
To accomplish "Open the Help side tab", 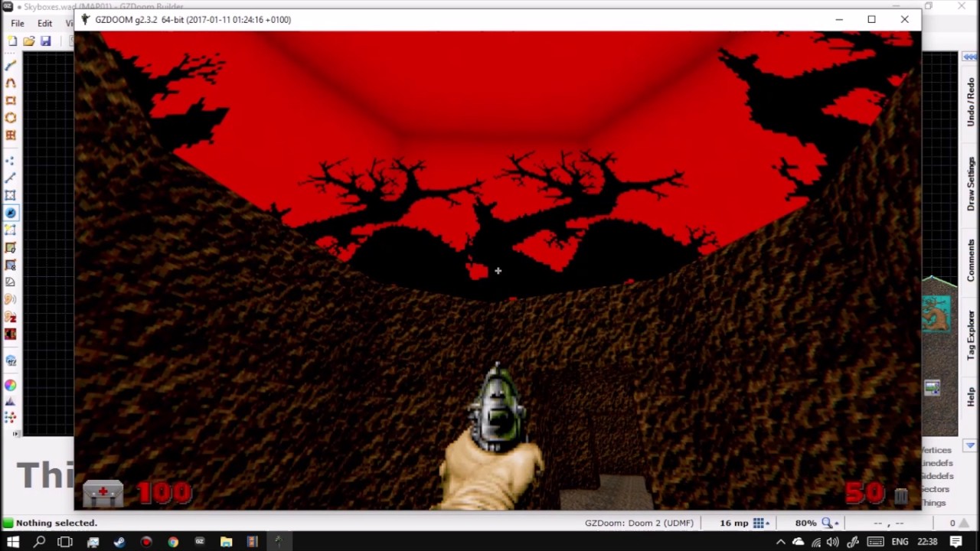I will (971, 396).
